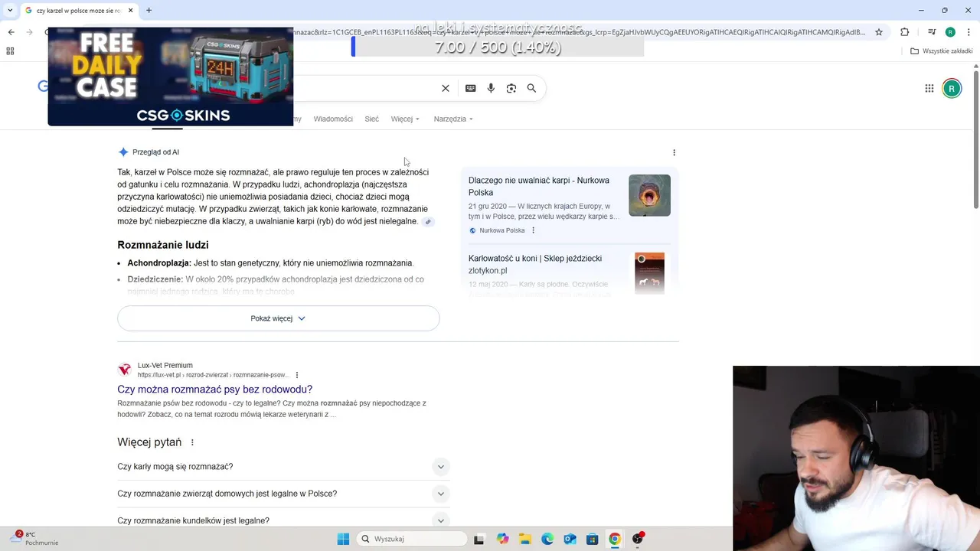Image resolution: width=980 pixels, height=551 pixels.
Task: Open Outlook from the taskbar
Action: pos(570,539)
